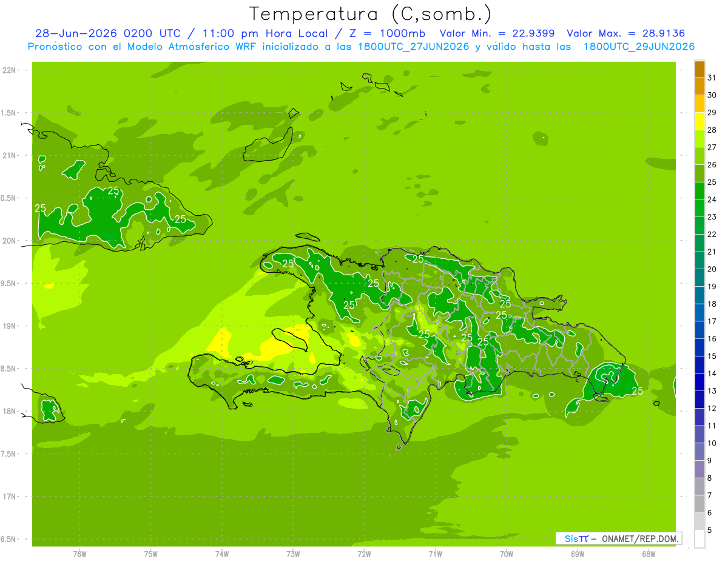Click the legend scale value 15
728x562 pixels.
(712, 356)
